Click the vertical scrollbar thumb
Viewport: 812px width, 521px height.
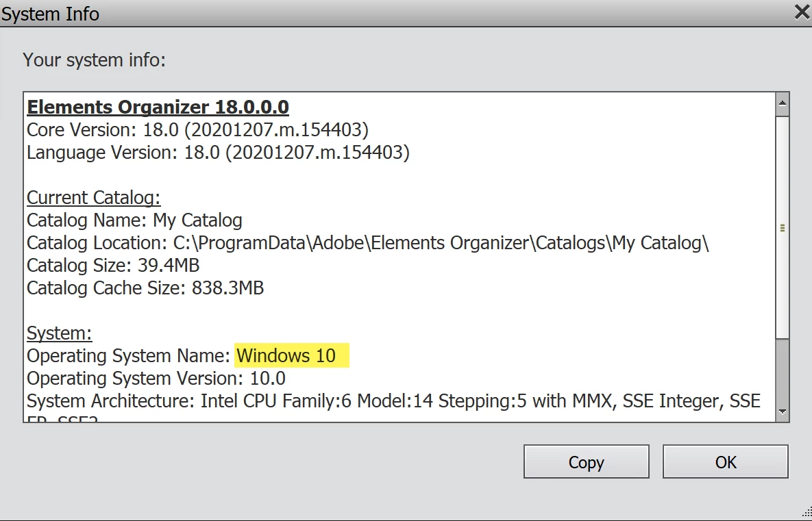[x=783, y=228]
